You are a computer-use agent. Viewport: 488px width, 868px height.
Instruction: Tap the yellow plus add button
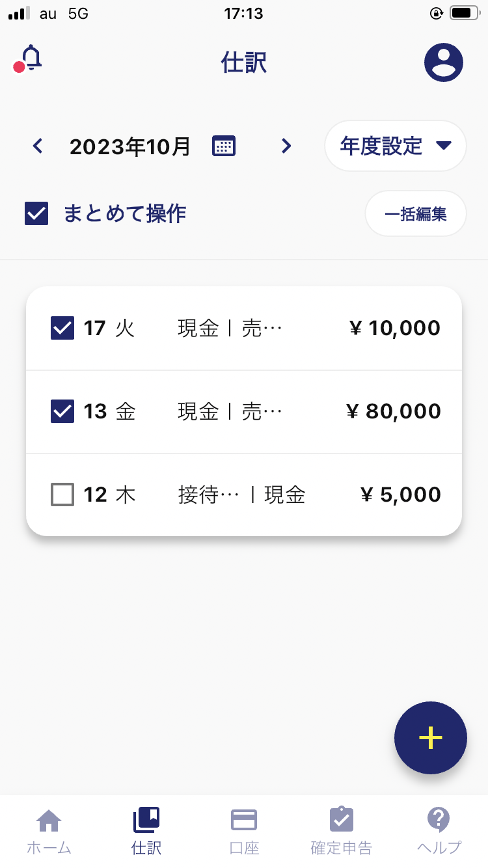point(431,738)
